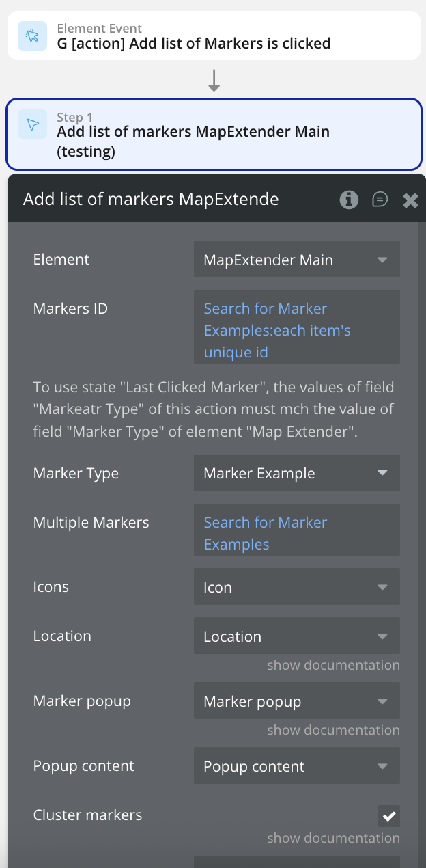Viewport: 426px width, 868px height.
Task: Edit the Markers ID dynamic expression
Action: tap(296, 330)
